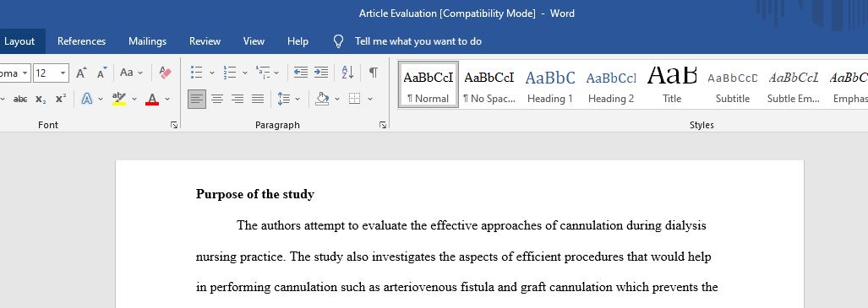Switch to the Review tab

(x=205, y=41)
